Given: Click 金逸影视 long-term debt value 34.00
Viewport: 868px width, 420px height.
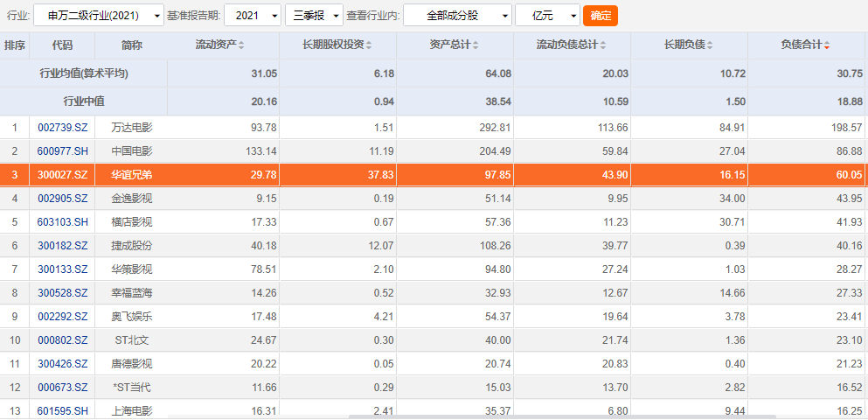Looking at the screenshot, I should click(733, 199).
